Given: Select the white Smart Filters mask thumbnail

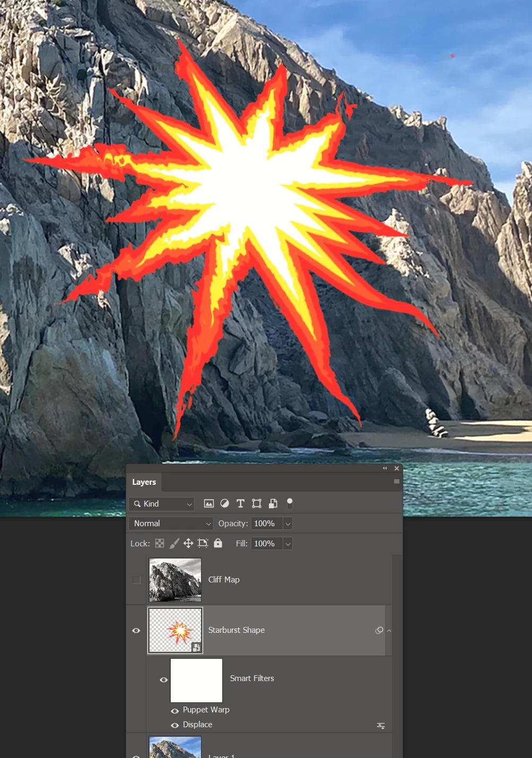Looking at the screenshot, I should (196, 681).
